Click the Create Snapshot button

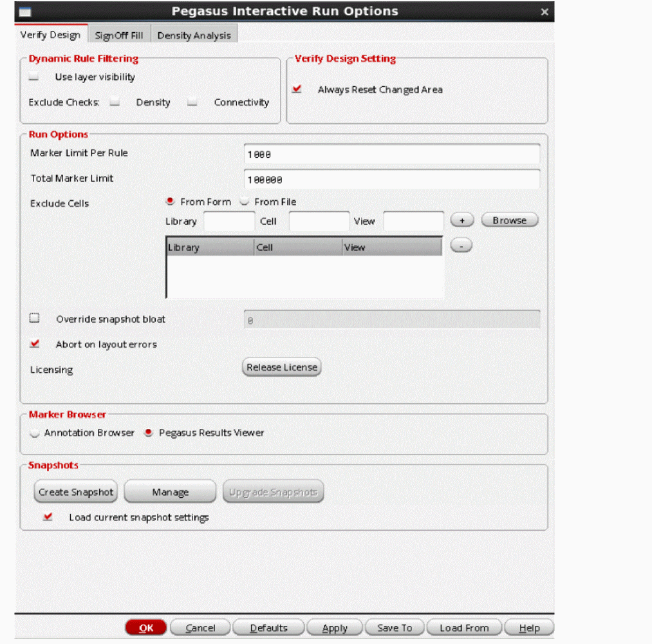(x=76, y=492)
